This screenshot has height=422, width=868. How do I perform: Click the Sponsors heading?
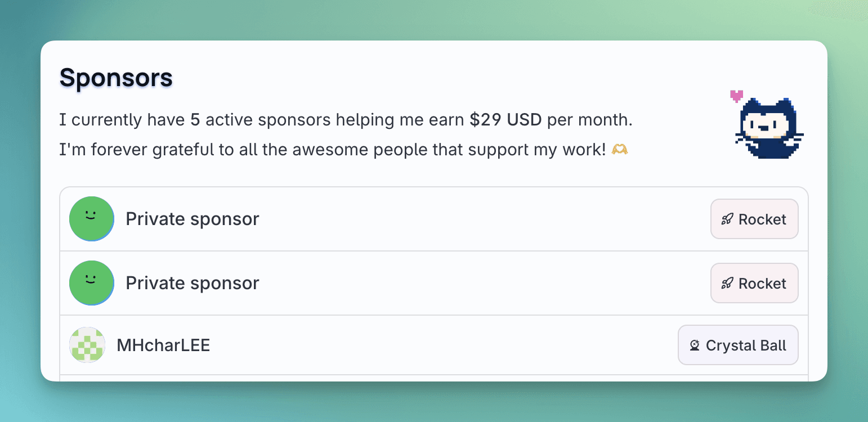tap(116, 78)
